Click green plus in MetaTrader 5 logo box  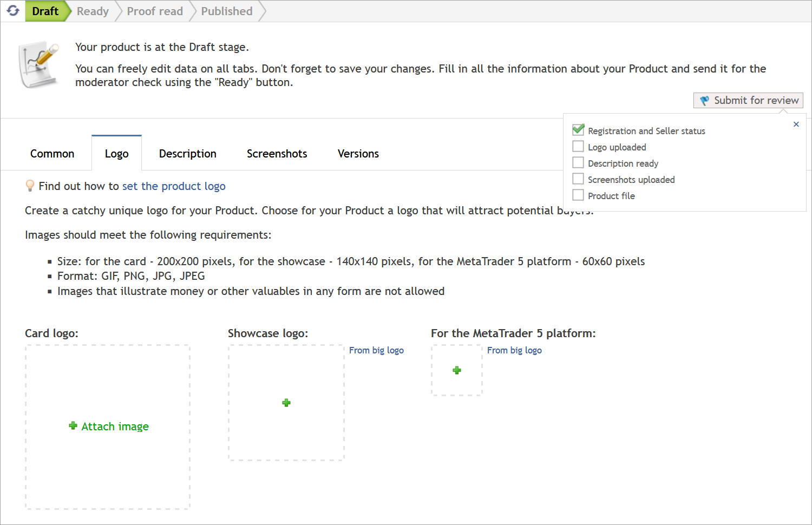(x=457, y=370)
